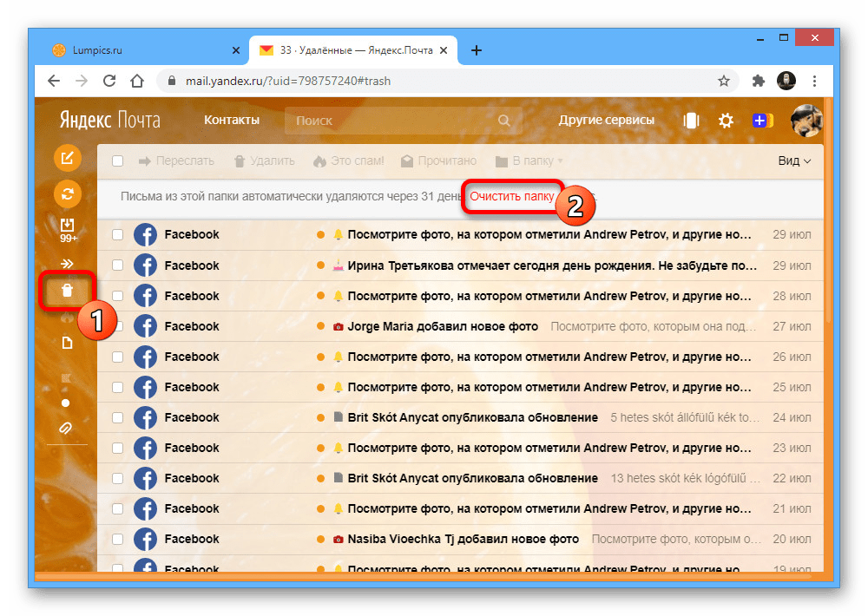Image resolution: width=868 pixels, height=616 pixels.
Task: Open Chrome's three-dot menu
Action: [x=814, y=80]
